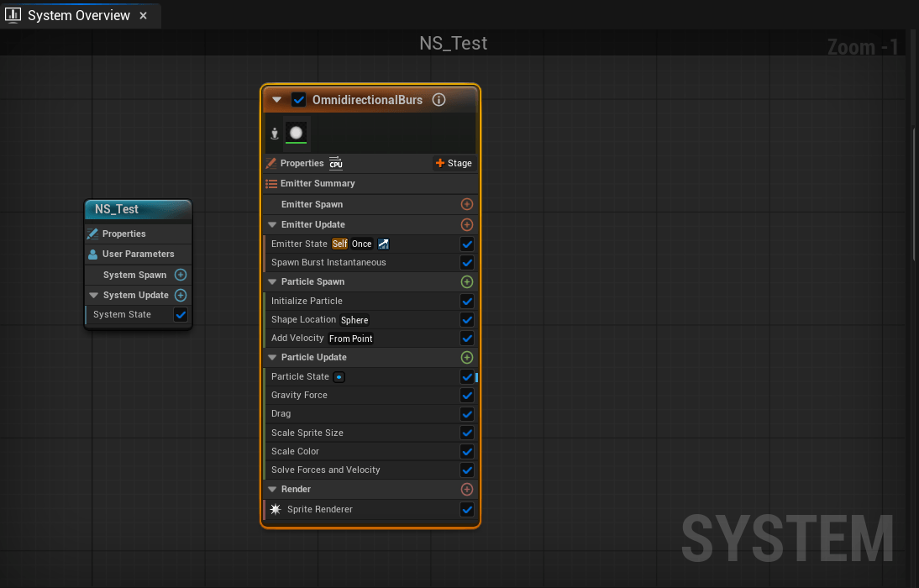The image size is (919, 588).
Task: Click the System Overview tab icon
Action: click(13, 14)
